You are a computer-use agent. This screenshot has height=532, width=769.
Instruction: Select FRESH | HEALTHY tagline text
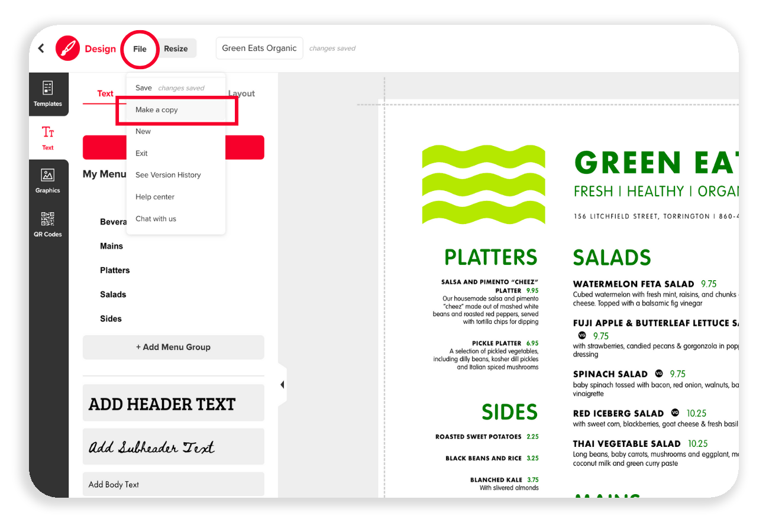[x=656, y=192]
